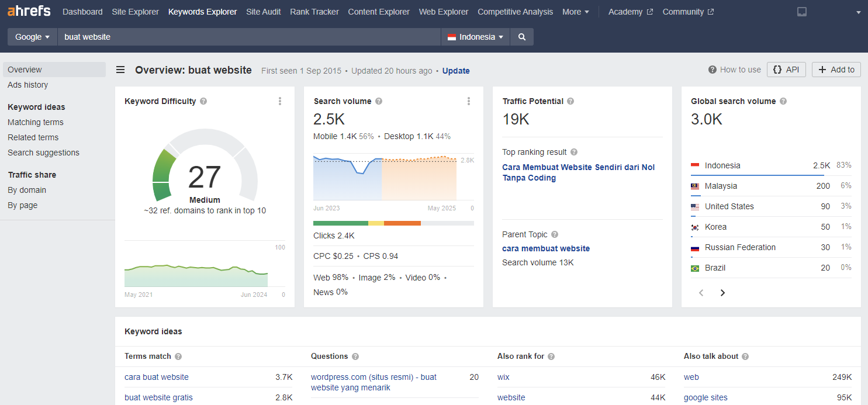Open Site Explorer from top navigation
Image resolution: width=868 pixels, height=405 pixels.
135,12
